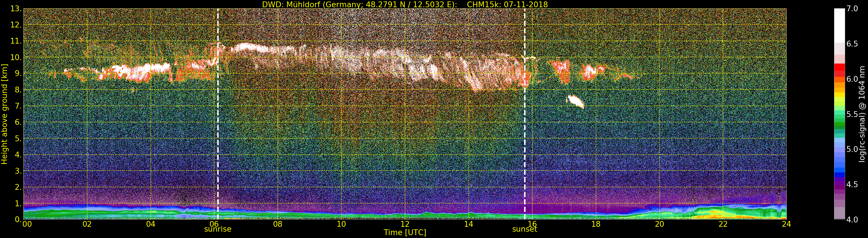The height and width of the screenshot is (238, 868).
Task: Click the 'CHM15k: 07-11-2018' title text
Action: (507, 4)
